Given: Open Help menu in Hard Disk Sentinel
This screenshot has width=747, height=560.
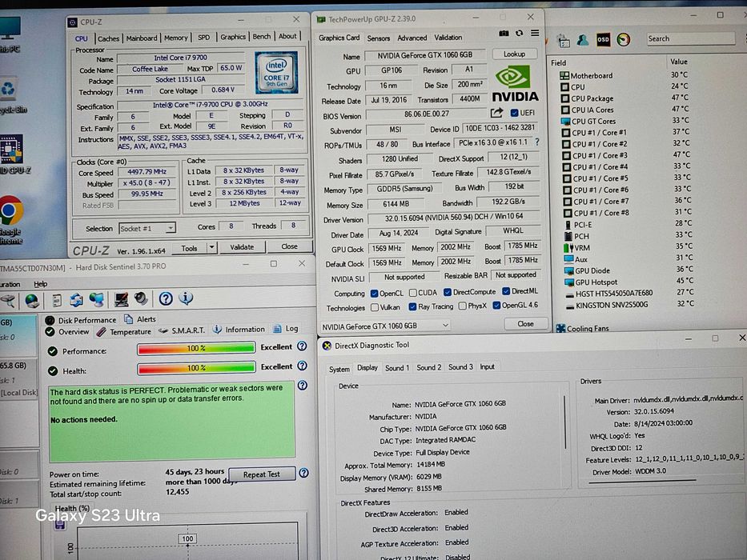Looking at the screenshot, I should (41, 284).
